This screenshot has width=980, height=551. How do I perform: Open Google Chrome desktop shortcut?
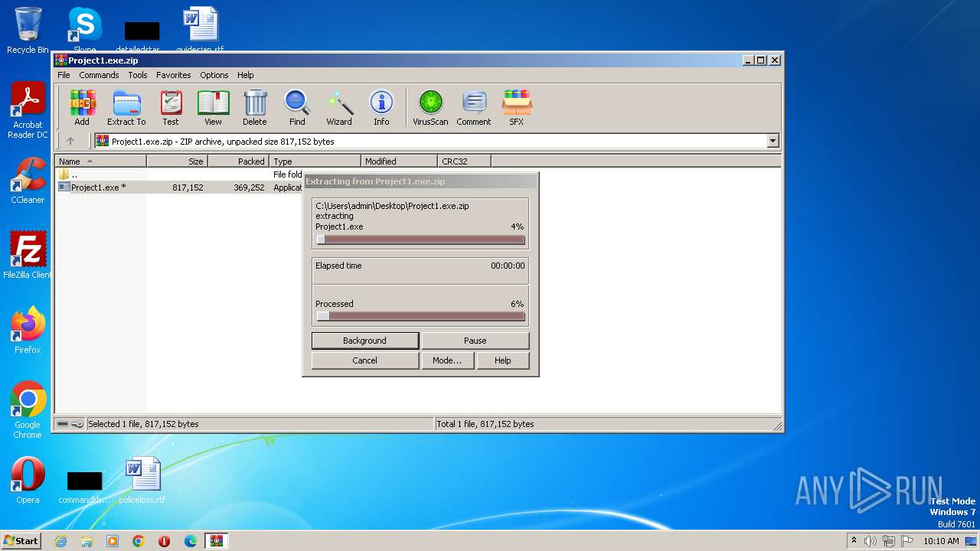pyautogui.click(x=28, y=409)
